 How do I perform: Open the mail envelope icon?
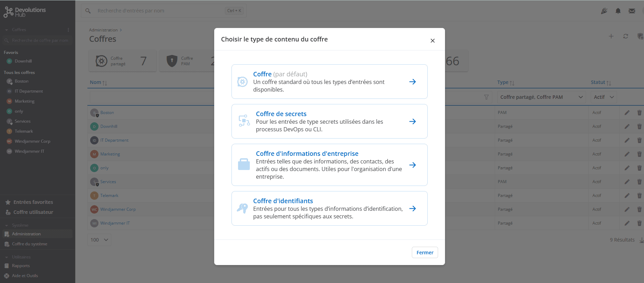tap(632, 11)
